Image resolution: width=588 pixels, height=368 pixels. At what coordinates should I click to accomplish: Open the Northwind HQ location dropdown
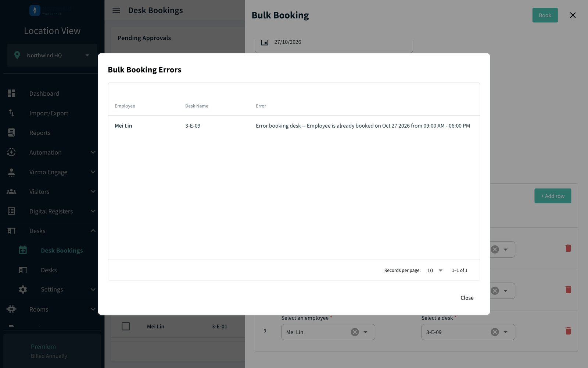(52, 55)
